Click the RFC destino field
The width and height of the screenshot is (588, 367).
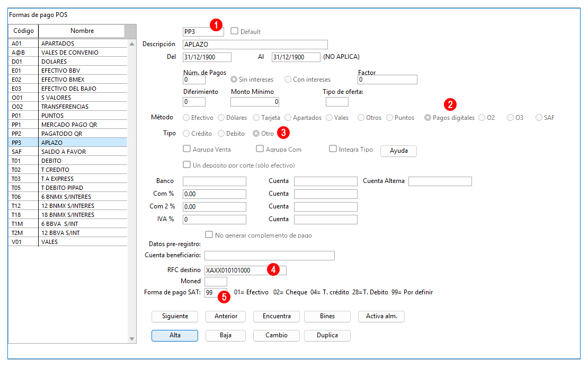coord(246,270)
